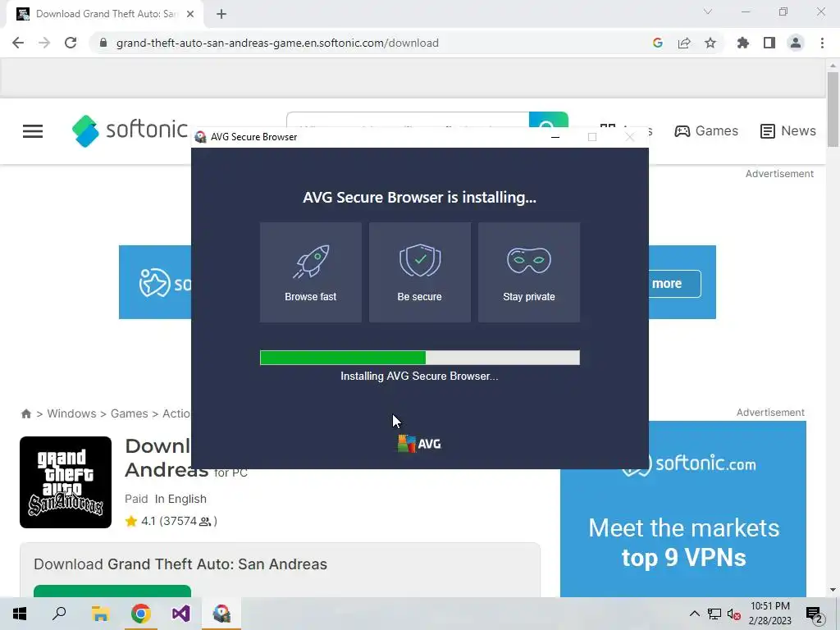Click the Be secure shield tile

(x=420, y=272)
